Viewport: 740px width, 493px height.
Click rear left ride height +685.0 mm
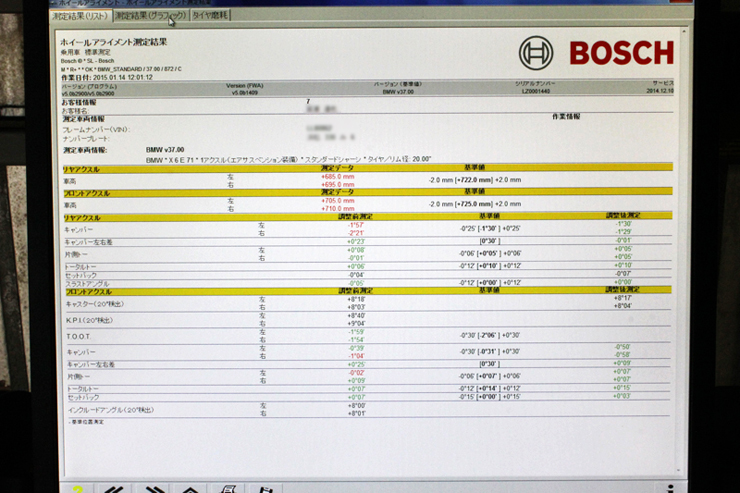point(337,177)
